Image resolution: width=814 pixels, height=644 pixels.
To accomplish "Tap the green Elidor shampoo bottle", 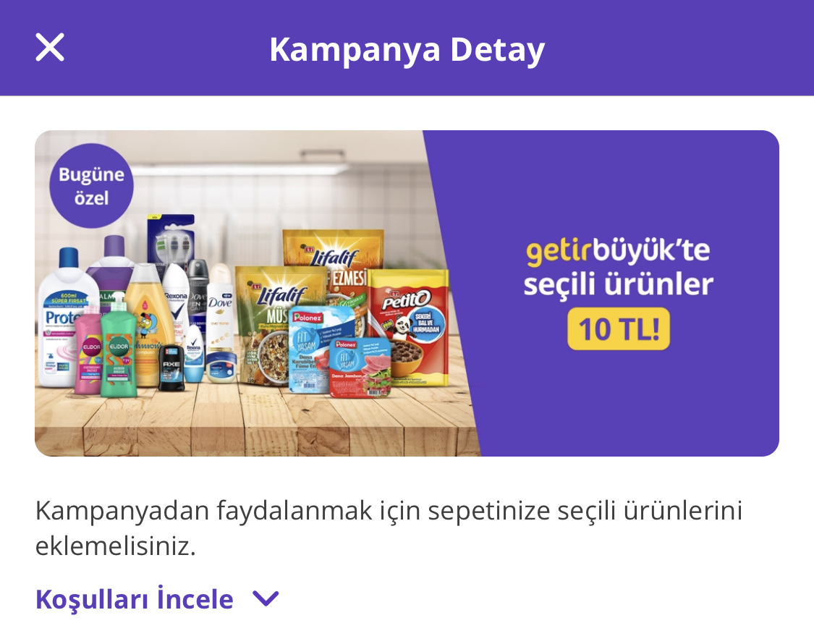I will tap(119, 345).
